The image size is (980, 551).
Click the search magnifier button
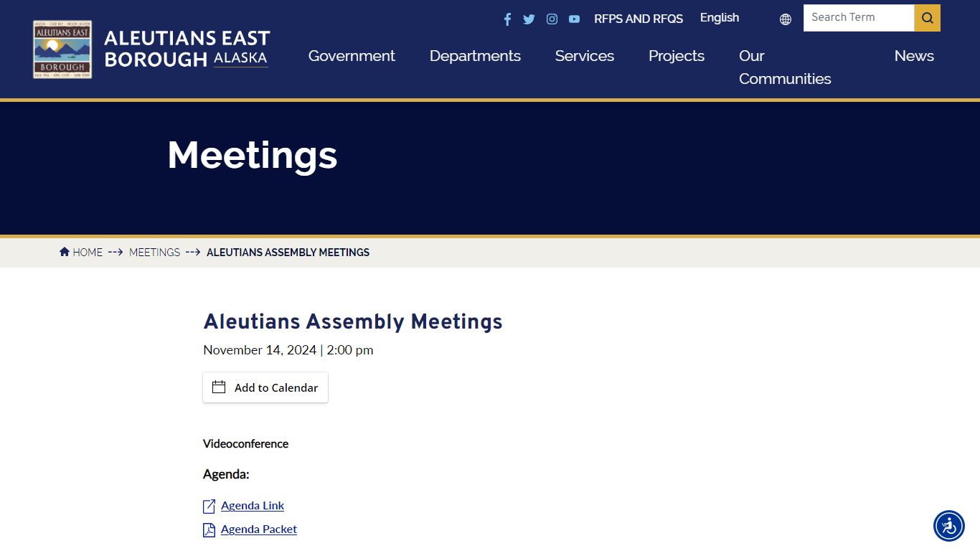click(927, 18)
